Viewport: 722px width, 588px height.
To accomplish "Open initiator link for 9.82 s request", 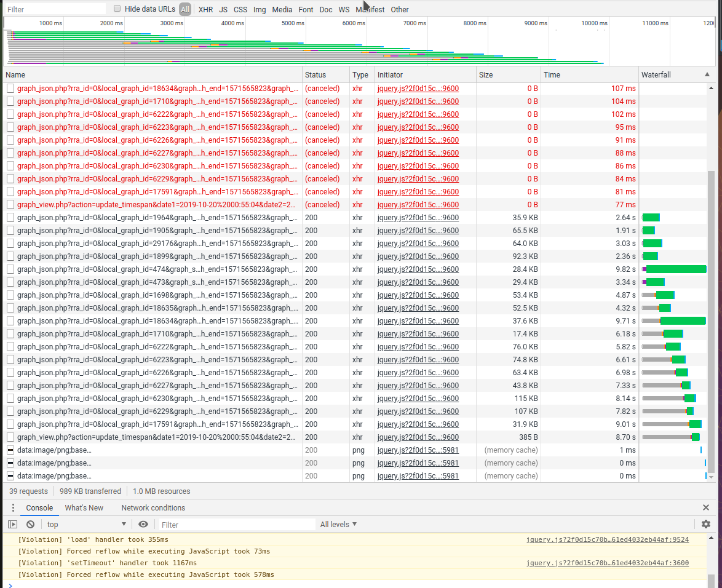I will (418, 269).
